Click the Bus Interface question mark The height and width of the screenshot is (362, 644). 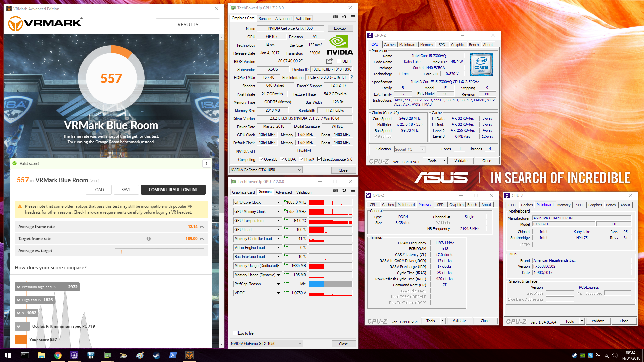click(x=352, y=77)
